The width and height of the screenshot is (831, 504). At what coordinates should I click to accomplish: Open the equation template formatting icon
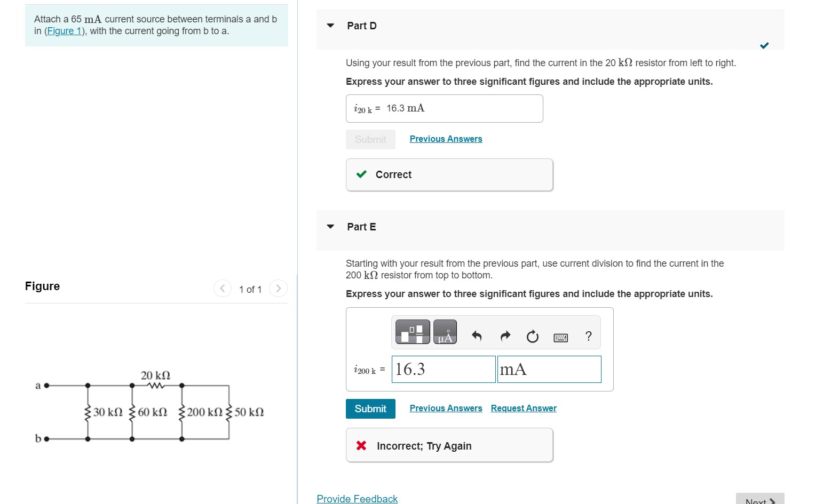[411, 331]
